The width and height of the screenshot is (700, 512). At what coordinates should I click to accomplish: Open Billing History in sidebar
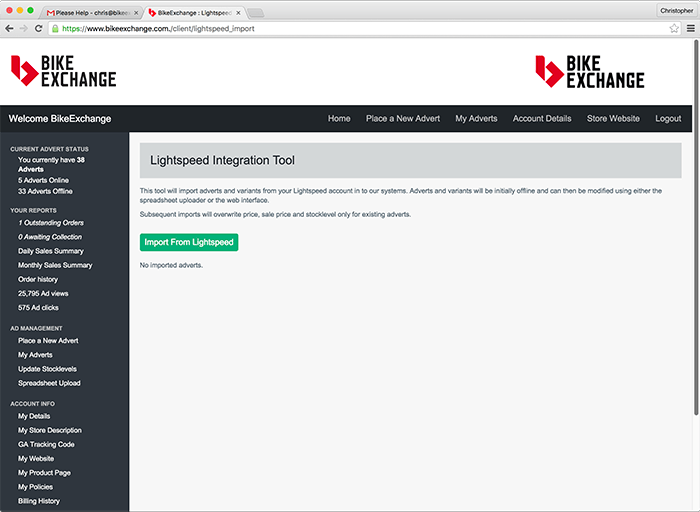39,501
